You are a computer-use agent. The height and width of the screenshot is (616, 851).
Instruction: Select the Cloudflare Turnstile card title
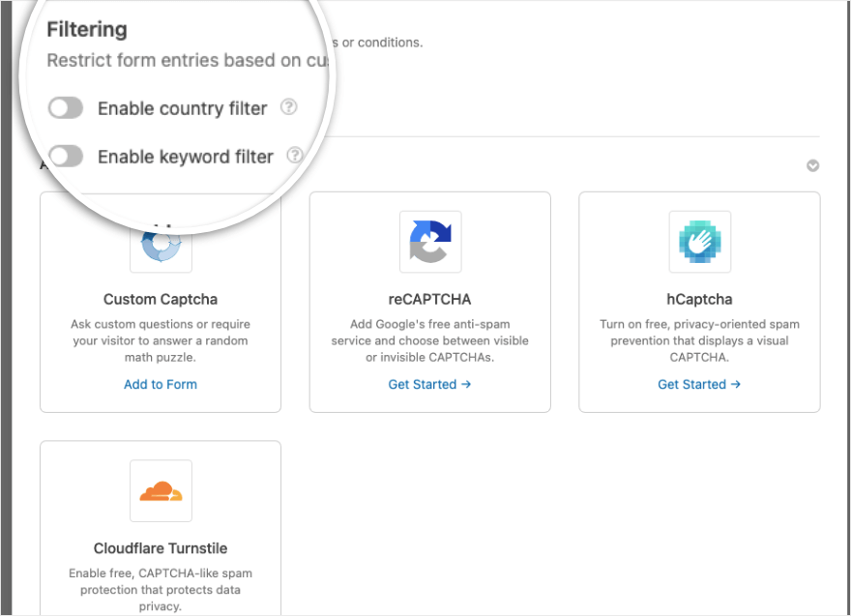(161, 548)
